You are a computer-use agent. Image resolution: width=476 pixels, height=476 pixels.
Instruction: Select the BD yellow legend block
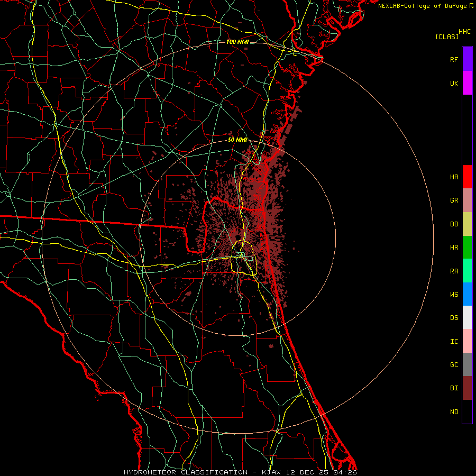tap(467, 224)
